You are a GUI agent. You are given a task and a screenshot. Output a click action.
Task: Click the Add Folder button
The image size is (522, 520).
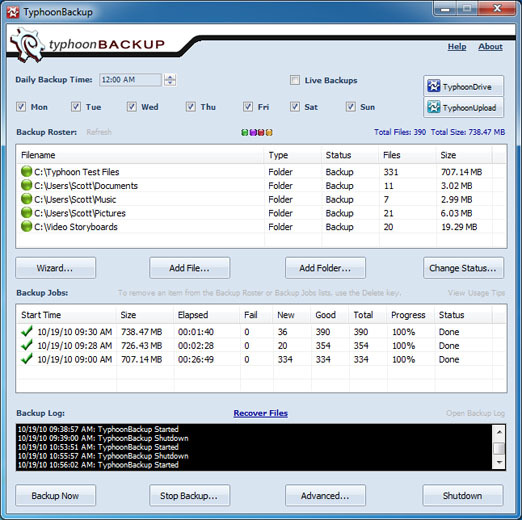325,268
